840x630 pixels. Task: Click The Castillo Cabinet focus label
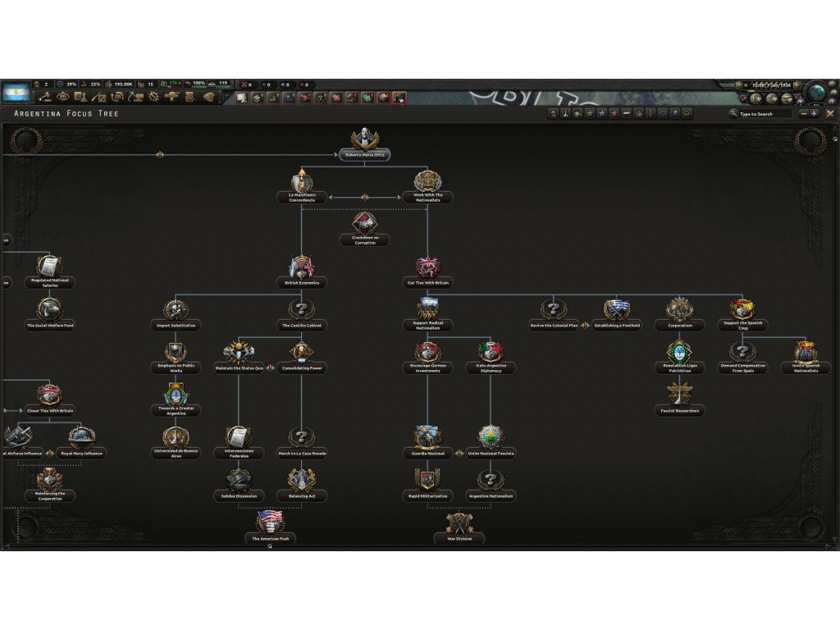tap(302, 325)
